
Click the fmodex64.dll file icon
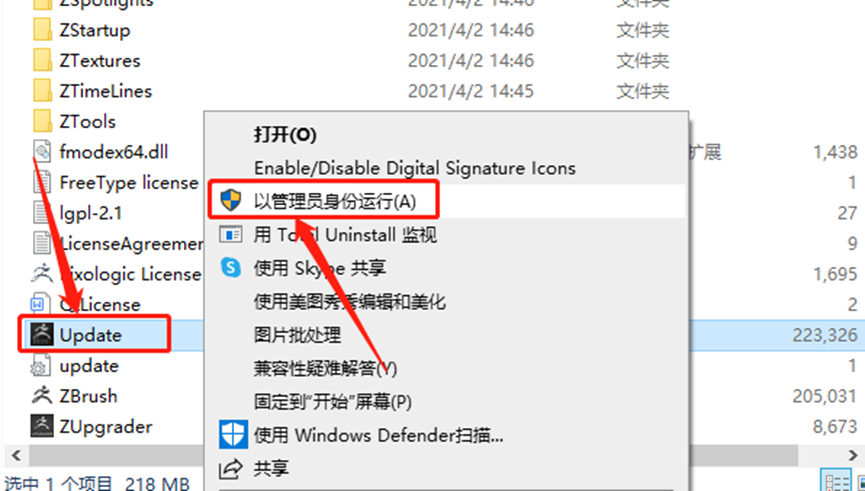[42, 151]
